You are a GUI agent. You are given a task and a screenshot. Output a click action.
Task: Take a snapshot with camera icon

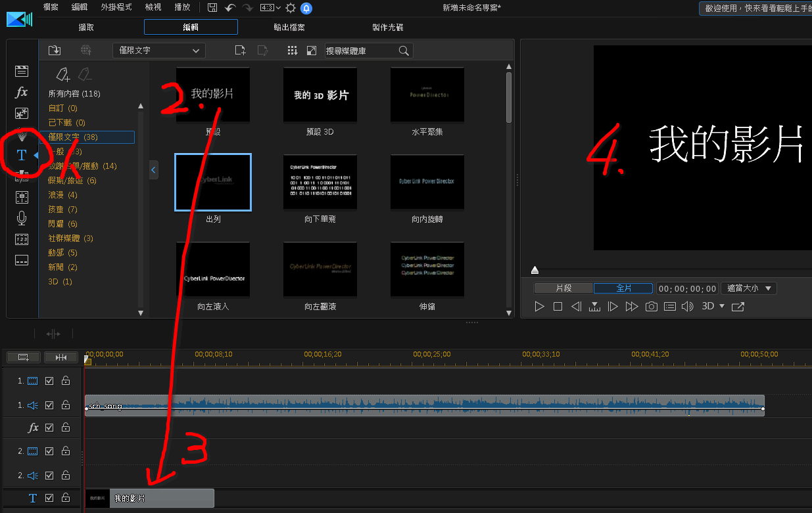point(651,306)
